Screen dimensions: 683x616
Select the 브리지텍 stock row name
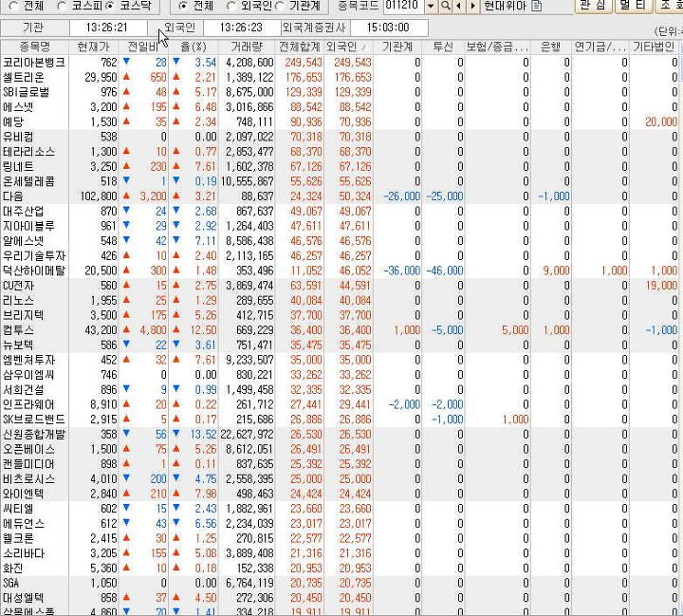(x=24, y=315)
